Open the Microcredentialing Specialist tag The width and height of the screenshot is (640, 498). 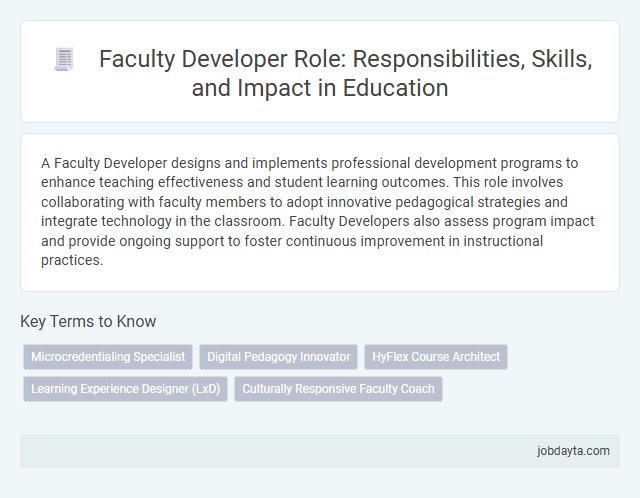click(108, 357)
